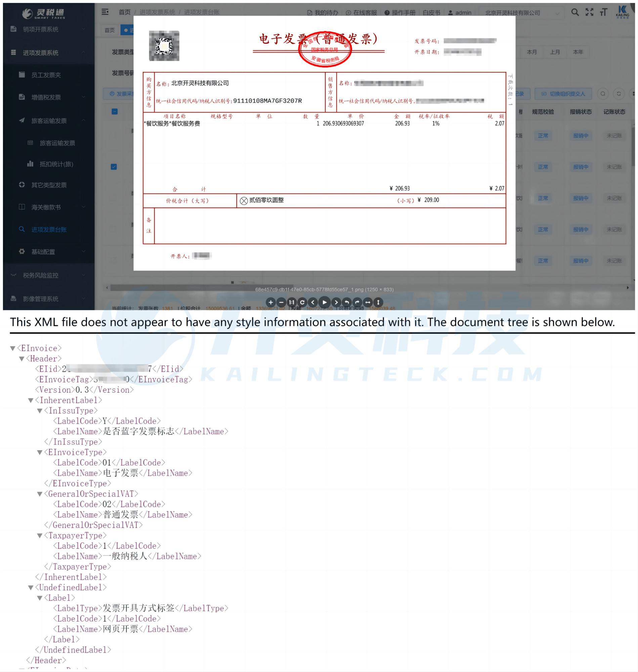This screenshot has height=672, width=638.
Task: Open 抵扣统计(旅) sidebar item
Action: [49, 164]
